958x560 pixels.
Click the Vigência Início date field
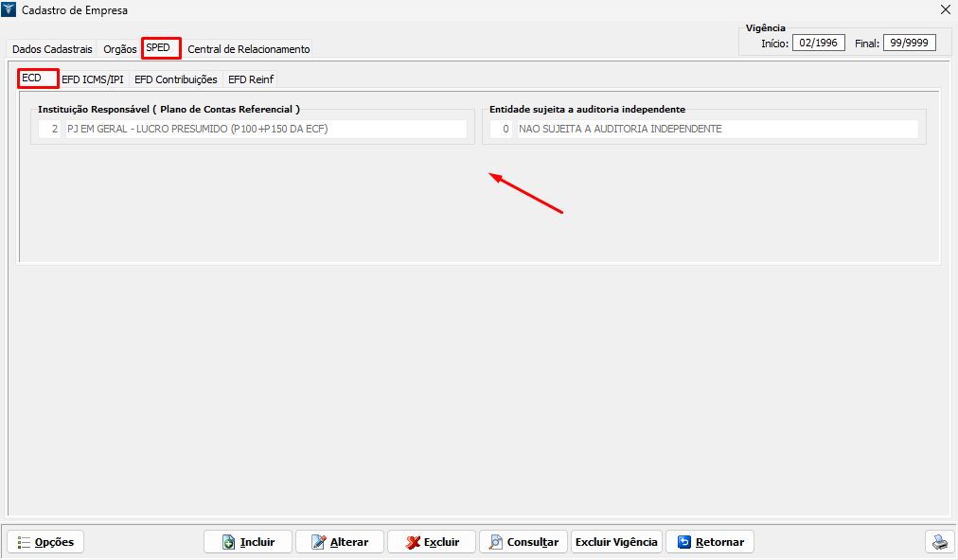pyautogui.click(x=818, y=44)
